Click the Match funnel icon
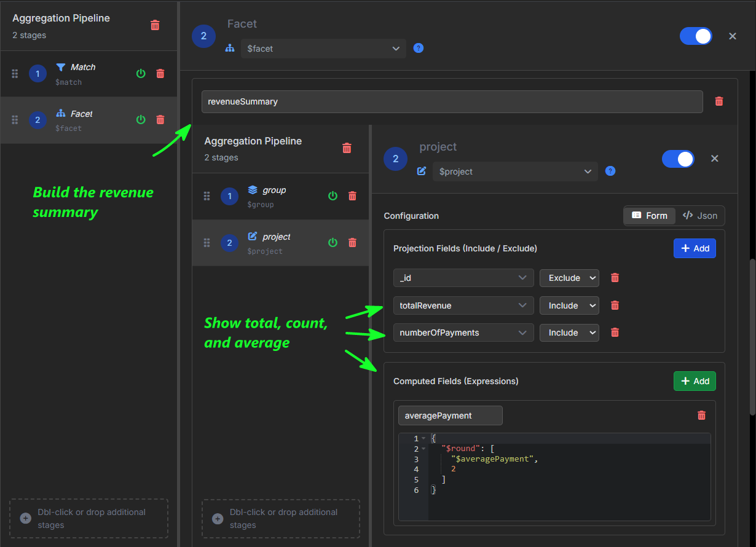 pyautogui.click(x=60, y=67)
